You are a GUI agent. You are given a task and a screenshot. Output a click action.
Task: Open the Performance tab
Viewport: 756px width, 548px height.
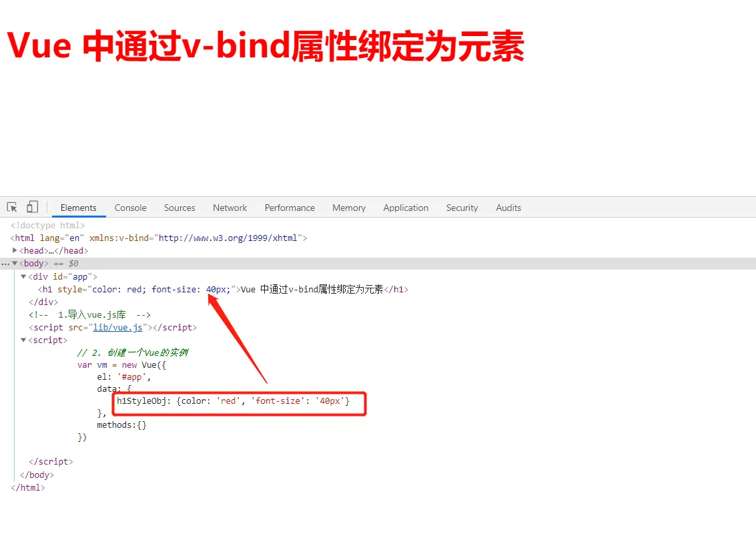[x=290, y=208]
